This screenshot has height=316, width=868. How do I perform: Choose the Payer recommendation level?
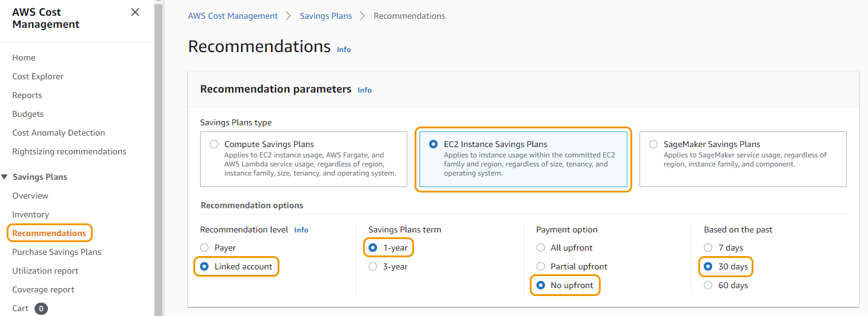(x=204, y=248)
